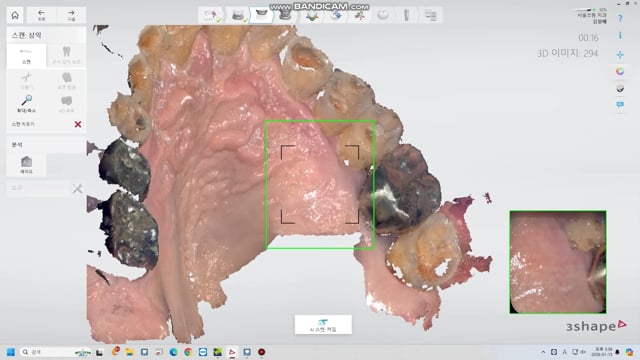Click the taskbar task view icon
Screen dimensions: 640x360
[100, 352]
